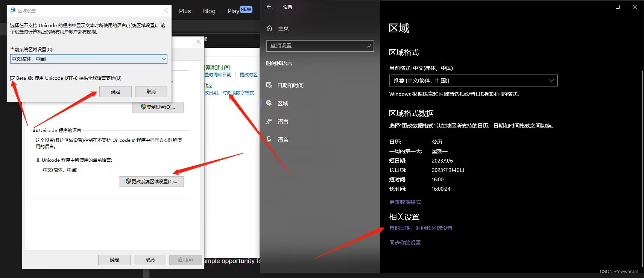Screen dimensions: 644x278
Task: Click the 区域格式数据 heading
Action: (412, 113)
